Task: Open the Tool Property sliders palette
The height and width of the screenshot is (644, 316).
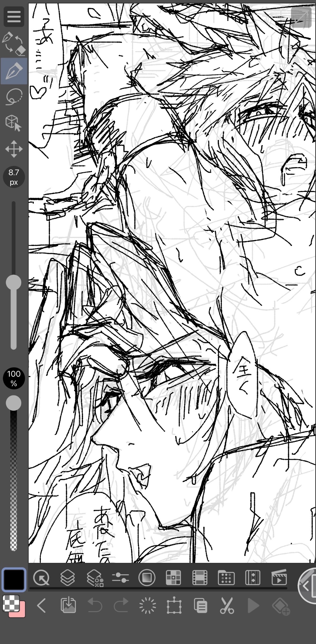Action: [120, 578]
